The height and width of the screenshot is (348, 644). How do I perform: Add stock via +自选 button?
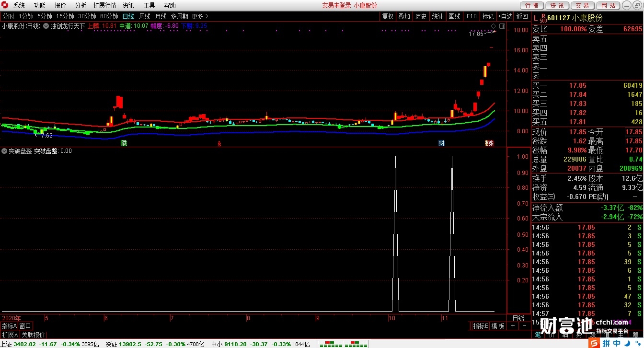click(506, 16)
